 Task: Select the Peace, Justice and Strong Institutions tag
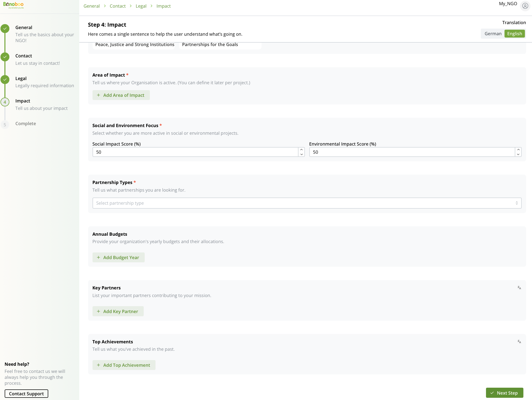click(134, 45)
